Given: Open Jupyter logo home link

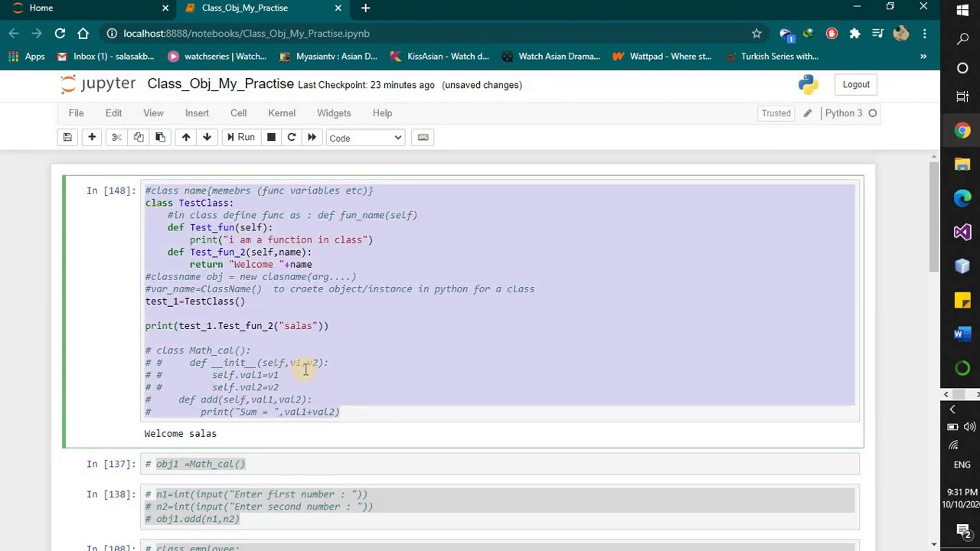Looking at the screenshot, I should click(x=98, y=84).
